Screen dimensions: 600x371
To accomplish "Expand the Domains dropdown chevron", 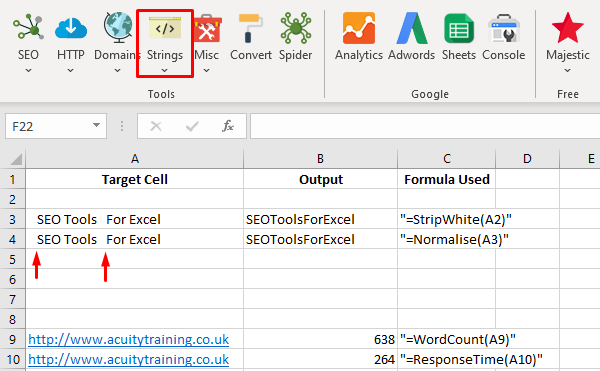I will coord(117,70).
